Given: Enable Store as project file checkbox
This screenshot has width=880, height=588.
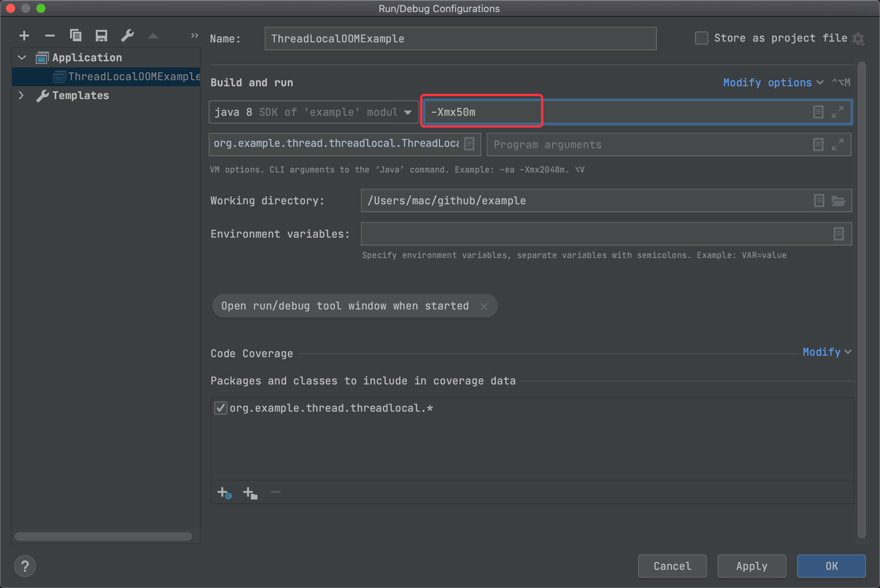Looking at the screenshot, I should (701, 38).
